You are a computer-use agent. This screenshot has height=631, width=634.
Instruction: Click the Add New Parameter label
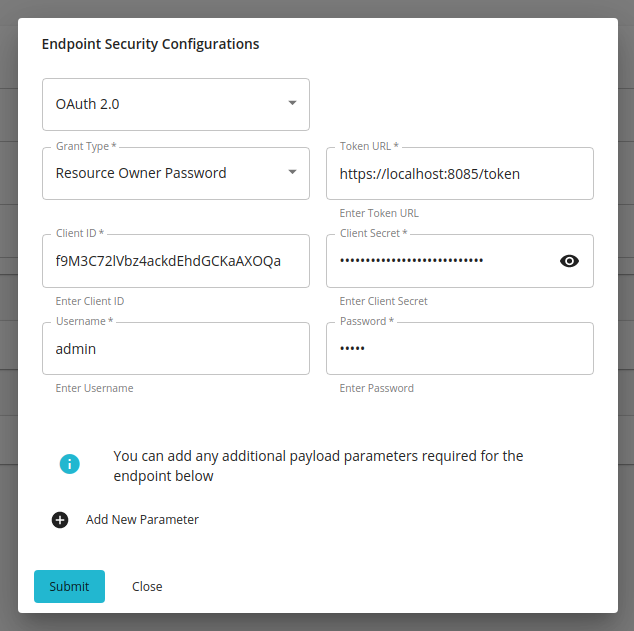(x=142, y=520)
